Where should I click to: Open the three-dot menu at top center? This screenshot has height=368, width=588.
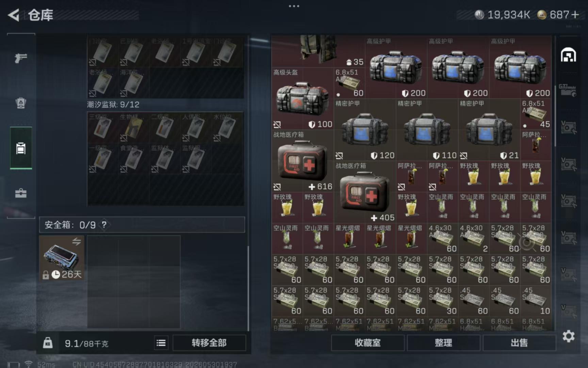click(294, 6)
